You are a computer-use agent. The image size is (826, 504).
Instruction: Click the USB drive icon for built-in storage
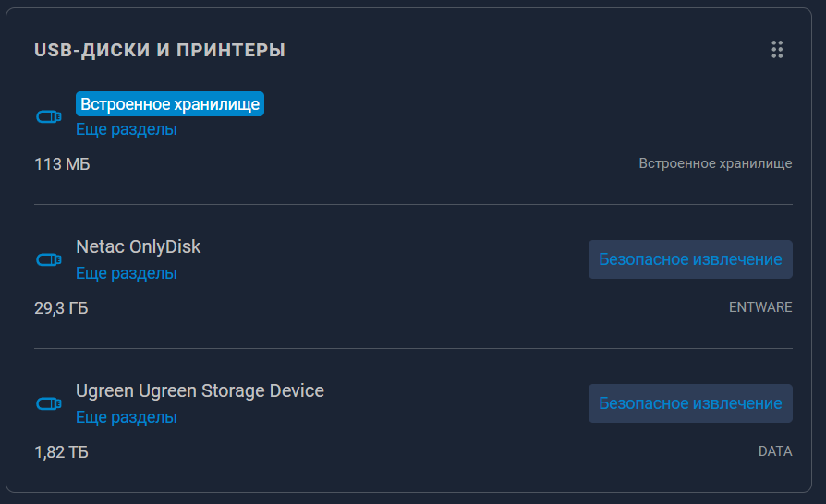pos(49,116)
